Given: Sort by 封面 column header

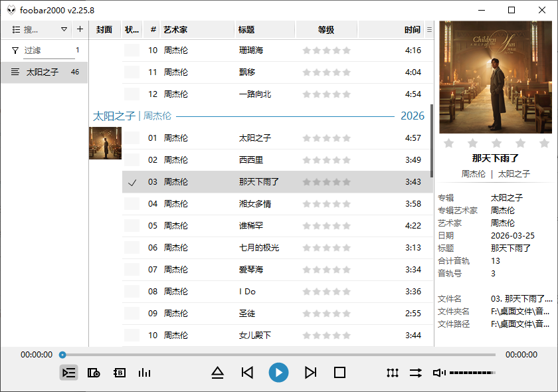Looking at the screenshot, I should coord(104,29).
